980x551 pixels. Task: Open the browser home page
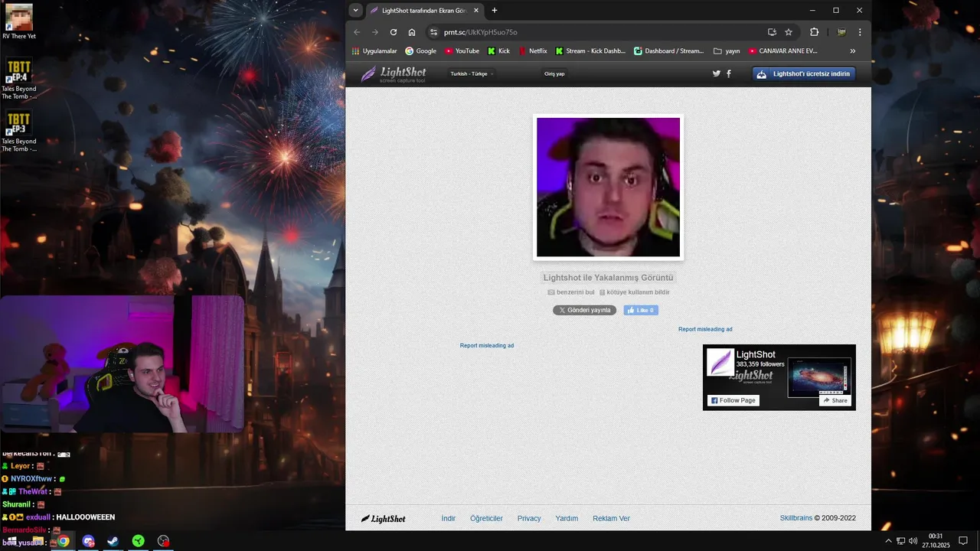(x=412, y=32)
